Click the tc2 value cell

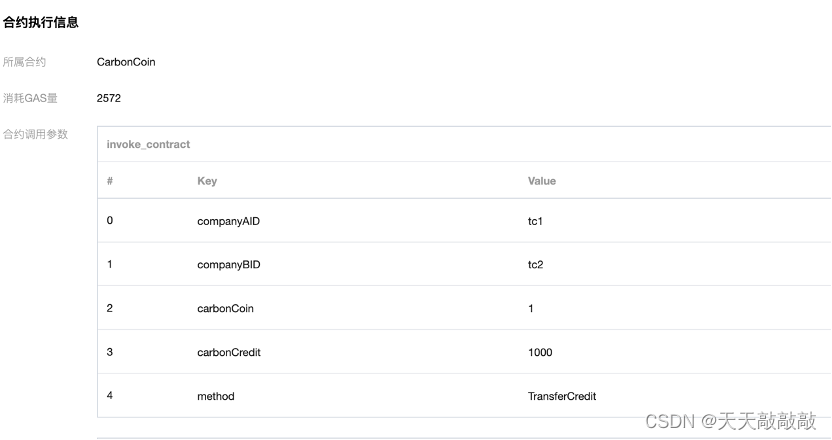(x=535, y=265)
